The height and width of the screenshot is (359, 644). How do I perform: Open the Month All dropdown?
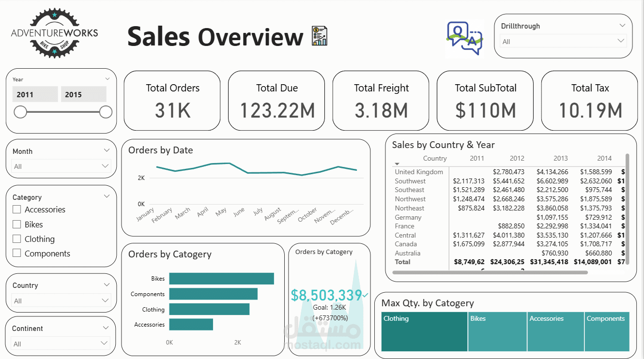click(61, 166)
